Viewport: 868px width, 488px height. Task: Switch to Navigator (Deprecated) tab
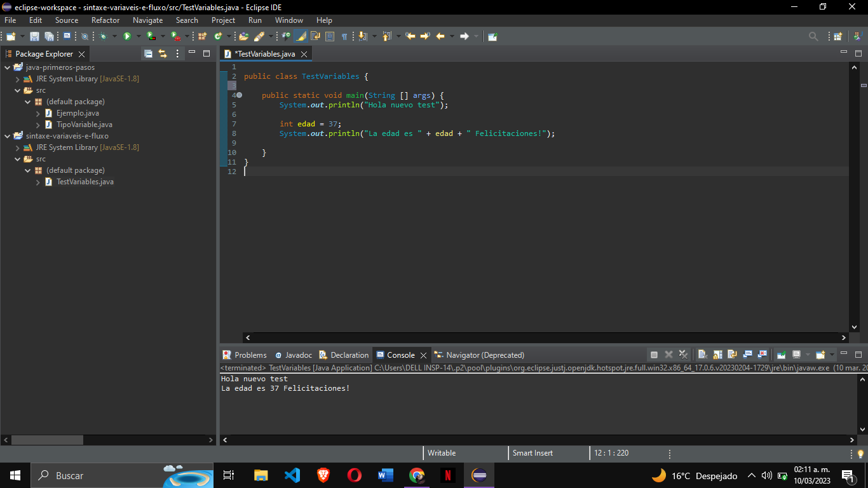480,355
